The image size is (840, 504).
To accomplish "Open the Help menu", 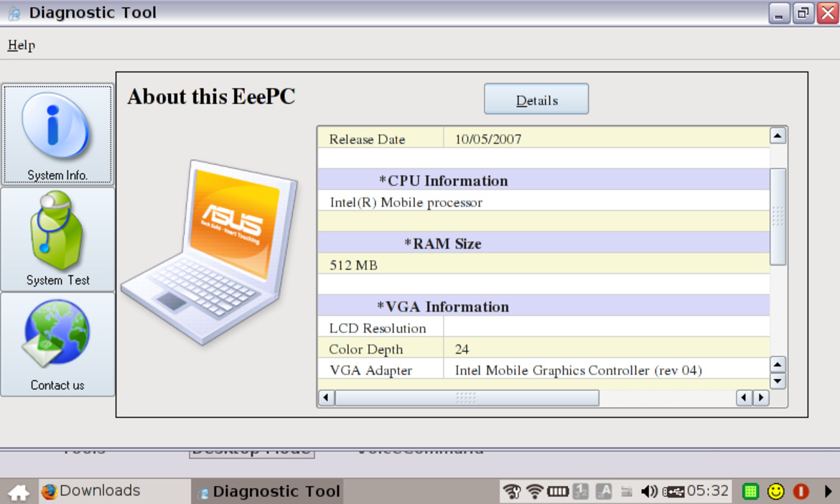I will pyautogui.click(x=21, y=45).
